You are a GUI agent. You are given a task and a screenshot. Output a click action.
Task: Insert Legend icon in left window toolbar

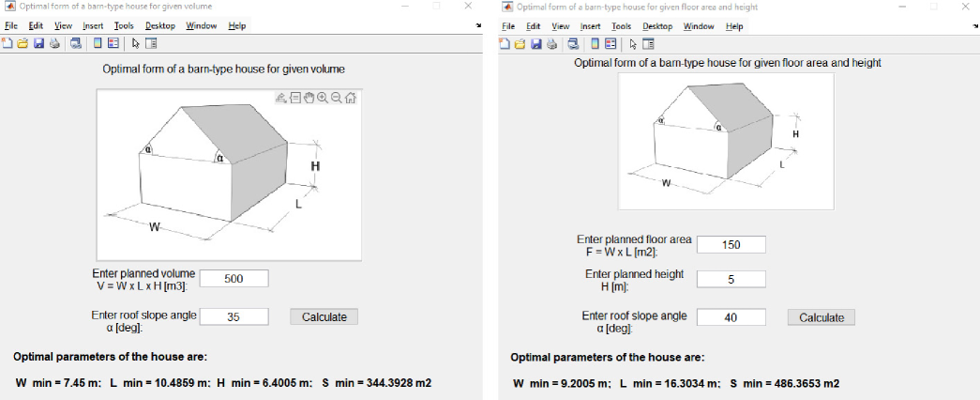coord(113,44)
